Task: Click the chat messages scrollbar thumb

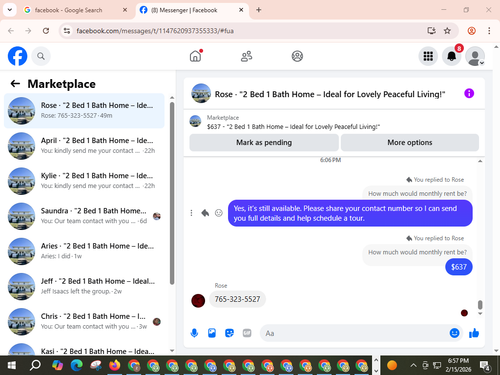Action: (480, 305)
